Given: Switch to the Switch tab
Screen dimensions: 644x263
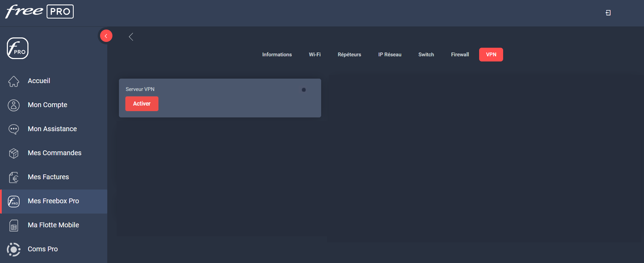Looking at the screenshot, I should 426,55.
